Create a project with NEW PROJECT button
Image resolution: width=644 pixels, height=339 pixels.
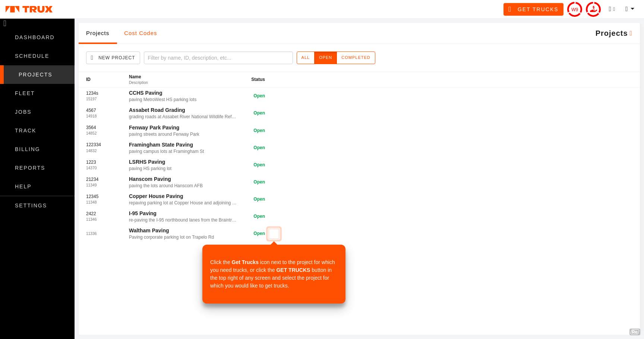point(113,58)
